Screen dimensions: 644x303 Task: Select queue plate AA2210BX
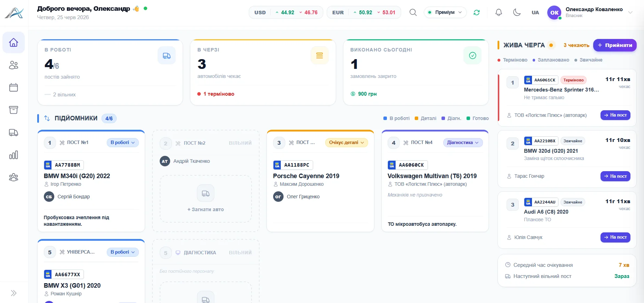coord(541,141)
